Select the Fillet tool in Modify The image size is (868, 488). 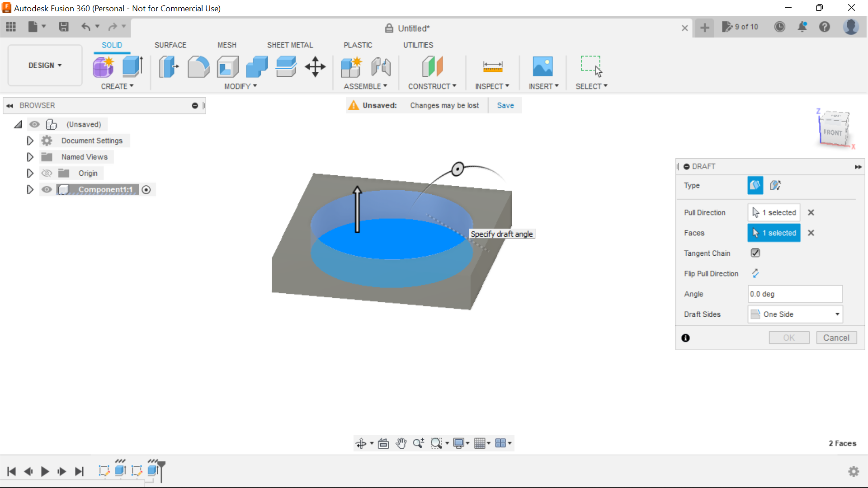click(198, 66)
